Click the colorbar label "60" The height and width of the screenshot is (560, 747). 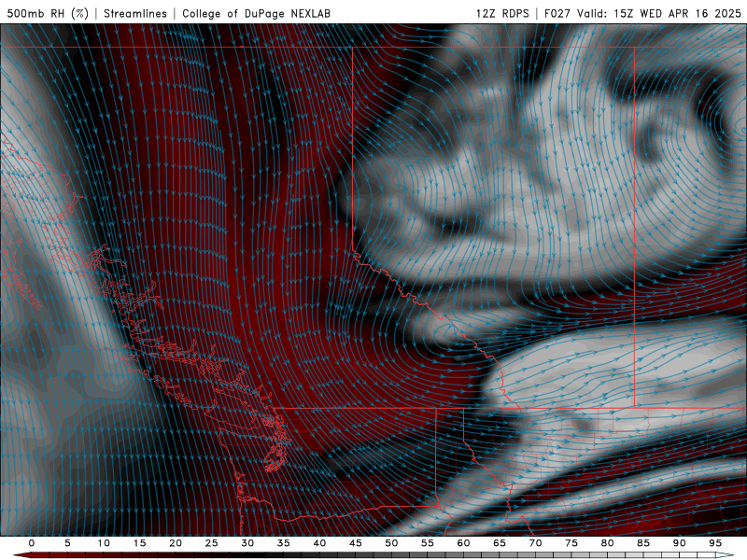click(x=463, y=543)
